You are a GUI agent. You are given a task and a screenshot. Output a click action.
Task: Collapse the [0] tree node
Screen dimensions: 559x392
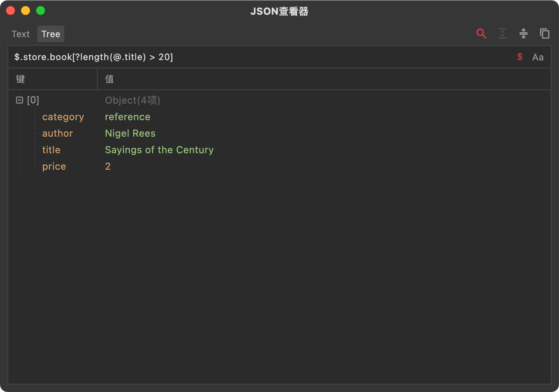point(20,100)
